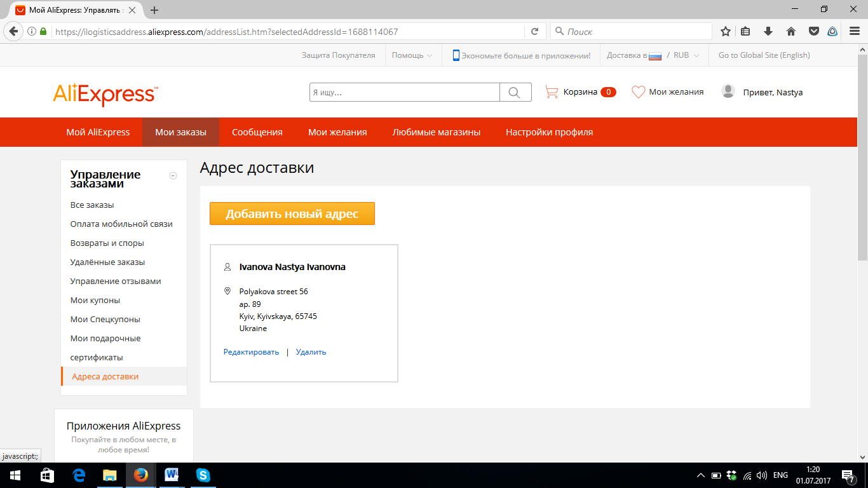
Task: Open the Pocket icon in toolbar
Action: pyautogui.click(x=813, y=31)
